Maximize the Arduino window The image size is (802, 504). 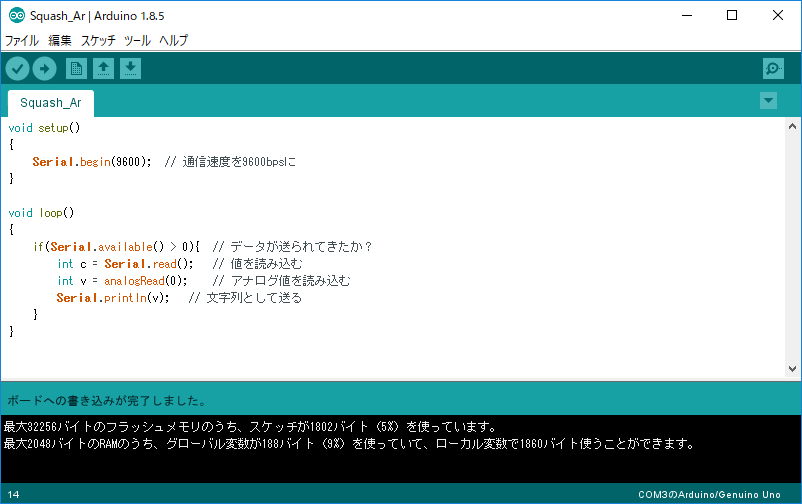pyautogui.click(x=732, y=15)
